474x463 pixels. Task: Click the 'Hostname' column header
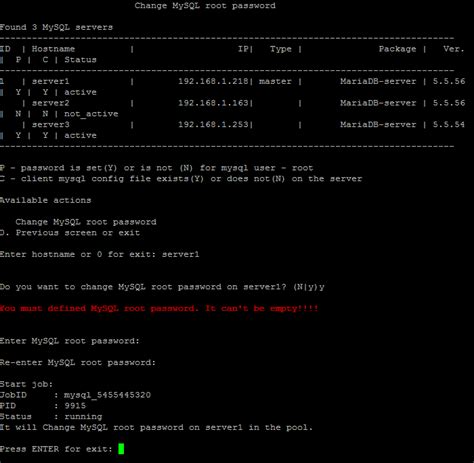(53, 49)
